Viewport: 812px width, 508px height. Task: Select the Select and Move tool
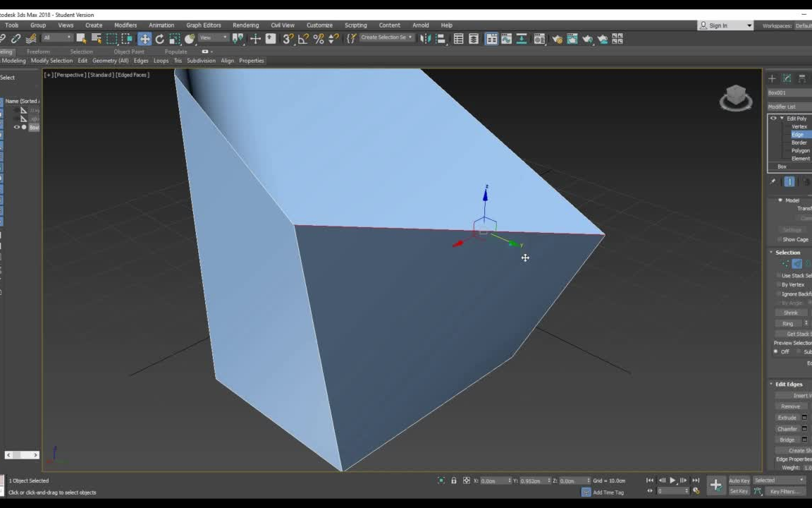coord(144,39)
